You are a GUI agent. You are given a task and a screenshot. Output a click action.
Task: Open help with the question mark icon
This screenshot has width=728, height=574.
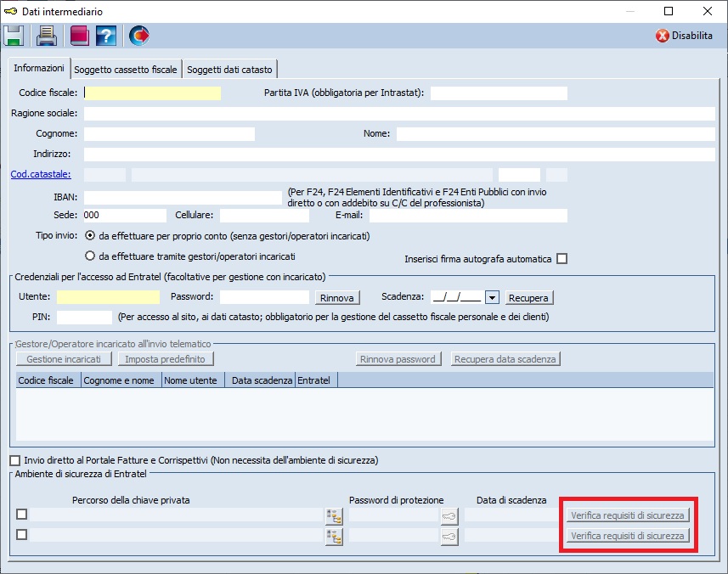click(x=106, y=36)
